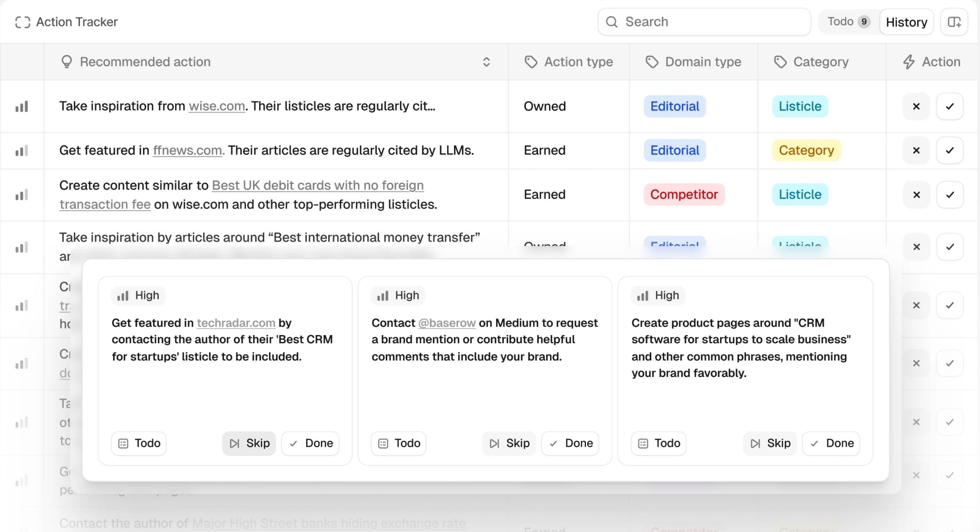
Task: Click the Action type column header
Action: (569, 62)
